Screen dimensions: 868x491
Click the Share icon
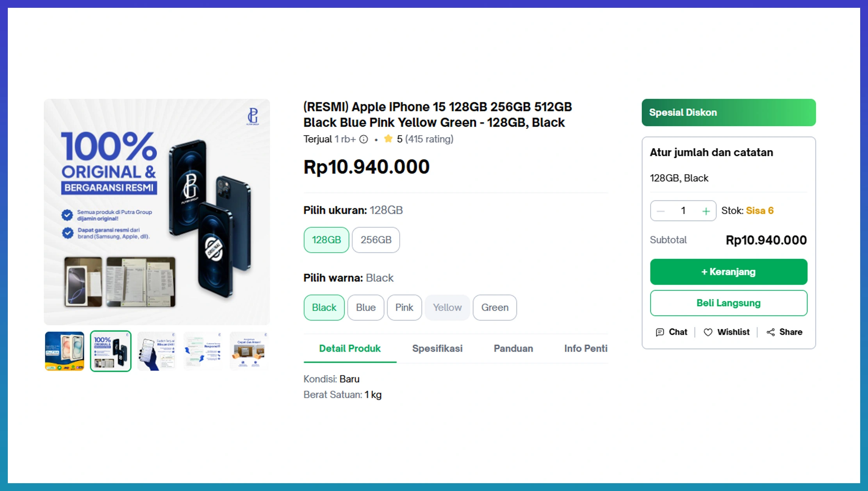point(771,332)
